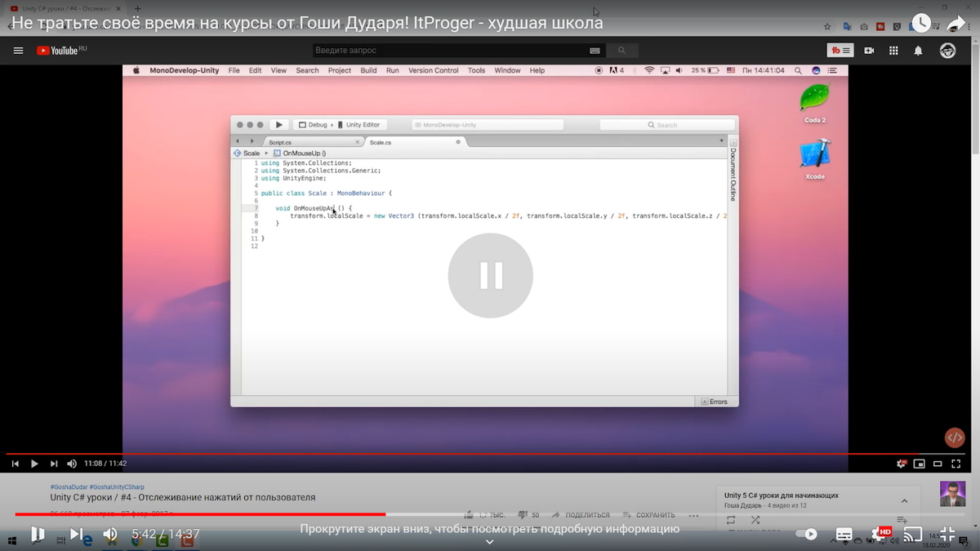Click СОХРАНИТЬ save button under video
980x551 pixels.
tap(648, 515)
